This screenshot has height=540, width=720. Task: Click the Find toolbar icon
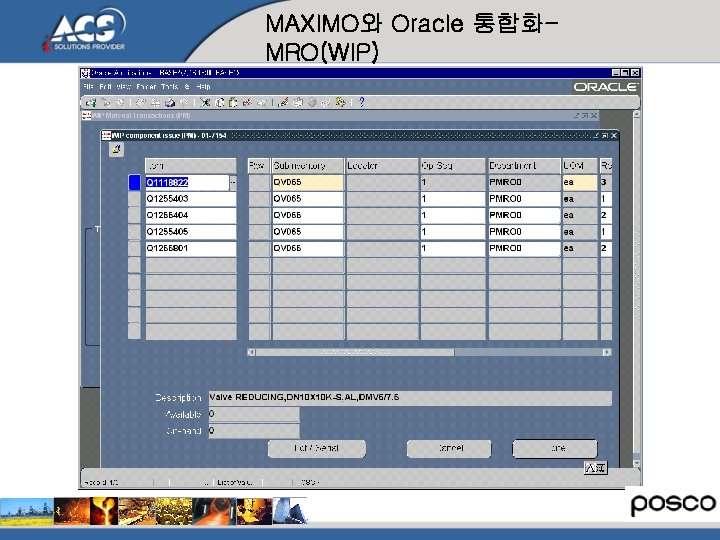pos(106,102)
